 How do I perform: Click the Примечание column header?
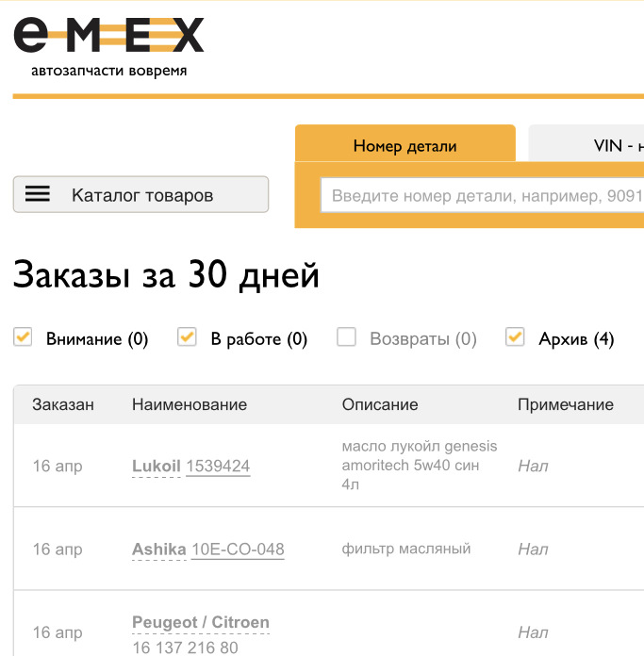click(566, 404)
